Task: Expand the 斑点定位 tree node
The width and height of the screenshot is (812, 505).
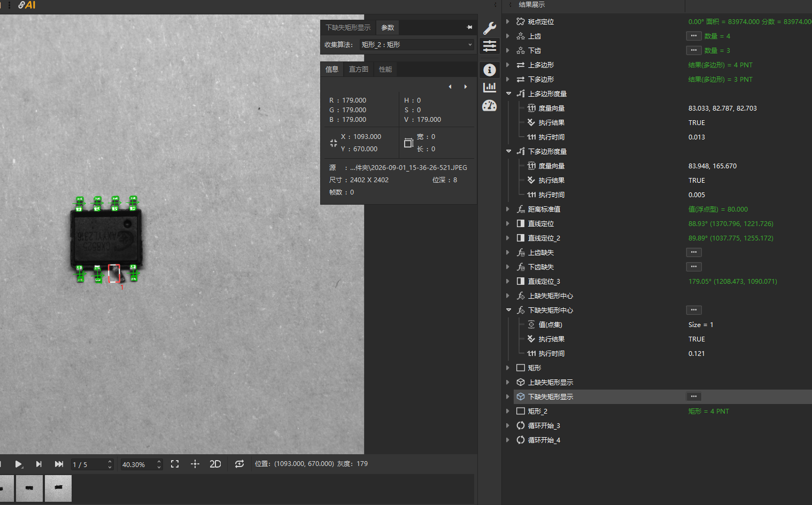Action: 508,21
